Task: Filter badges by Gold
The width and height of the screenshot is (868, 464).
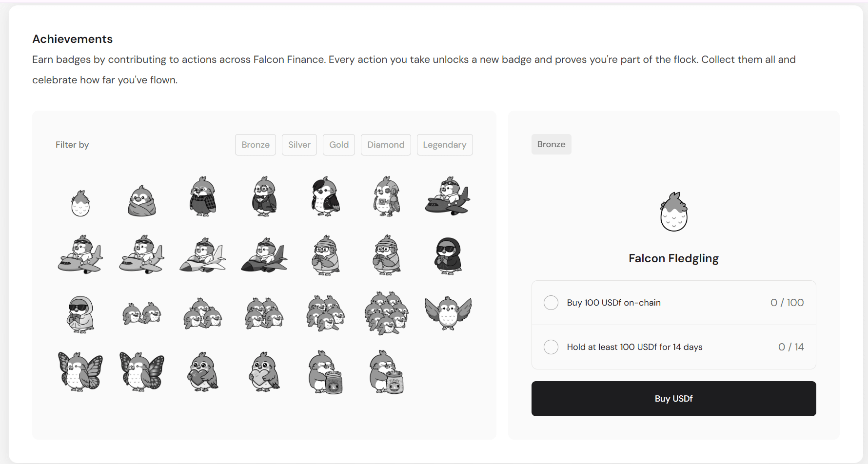Action: point(339,145)
